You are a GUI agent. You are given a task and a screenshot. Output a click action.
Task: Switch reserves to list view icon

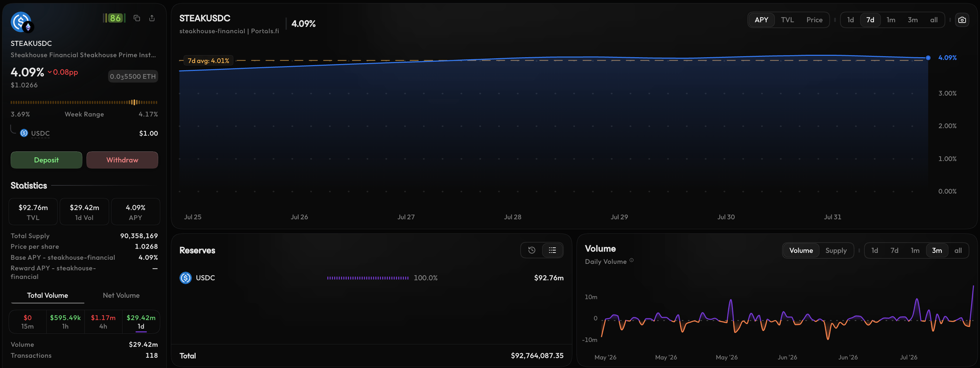(552, 250)
